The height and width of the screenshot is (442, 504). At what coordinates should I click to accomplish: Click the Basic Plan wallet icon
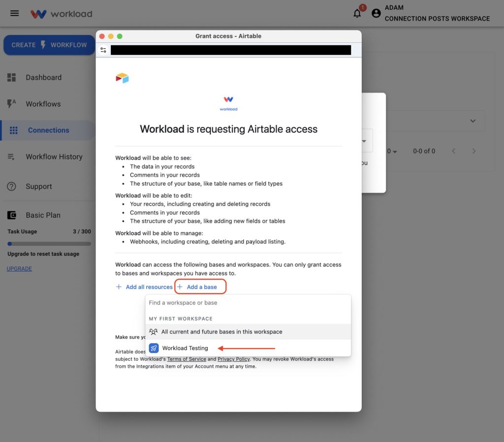pyautogui.click(x=12, y=215)
